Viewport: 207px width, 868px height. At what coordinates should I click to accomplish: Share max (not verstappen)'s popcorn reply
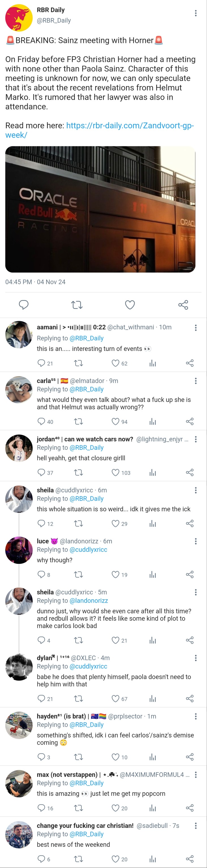click(190, 808)
